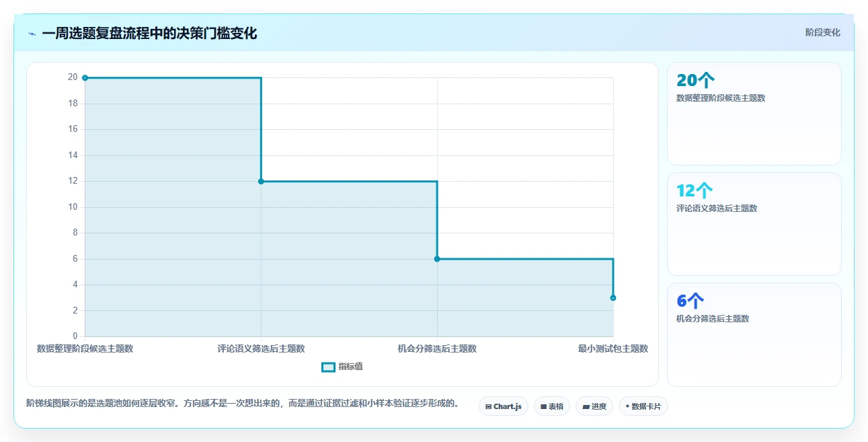
Task: Click 评论语义筛选后主题数 card caption
Action: coord(717,209)
